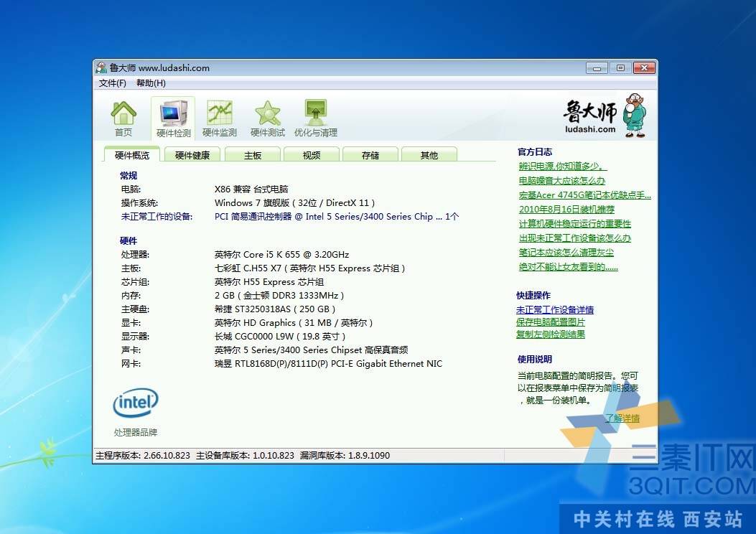Screen dimensions: 756x534
Task: Open the 宏基Acer 4745G笔记本 article link
Action: [x=585, y=195]
